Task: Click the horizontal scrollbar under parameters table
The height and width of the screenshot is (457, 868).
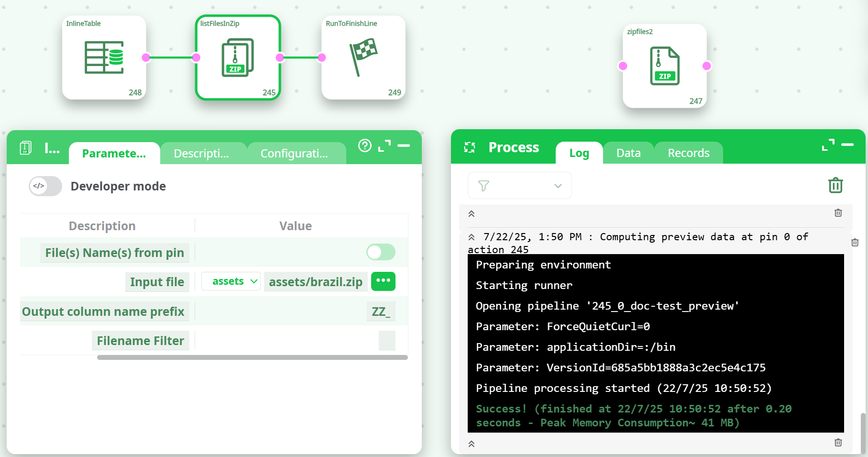Action: 252,357
